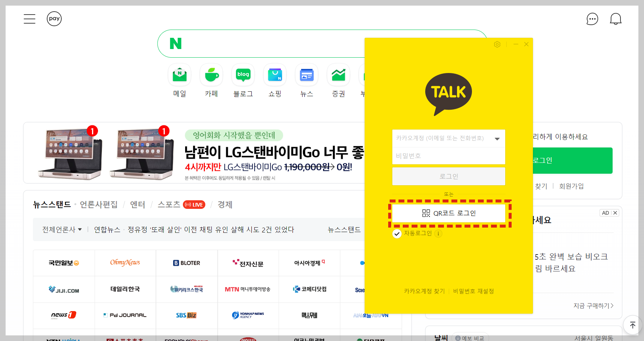
Task: Open KakaoTalk settings gear icon
Action: pos(497,44)
